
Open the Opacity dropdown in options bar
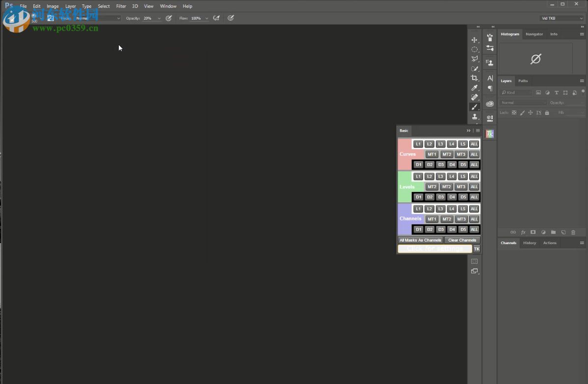159,18
